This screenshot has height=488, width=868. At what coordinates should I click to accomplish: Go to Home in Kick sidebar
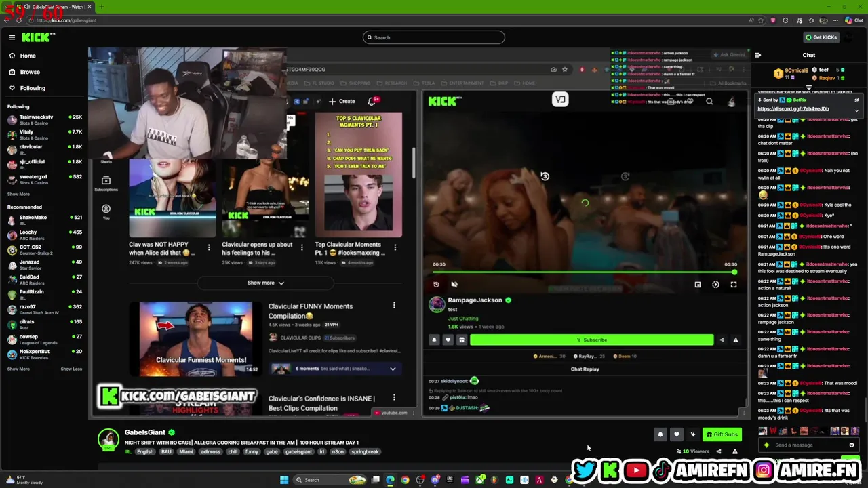click(28, 56)
